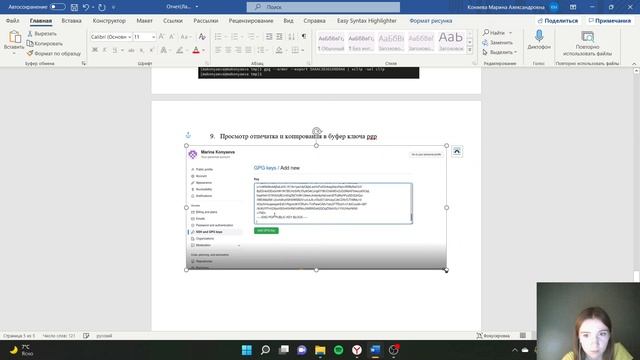This screenshot has height=360, width=640.
Task: Switch to the Ссылки tab
Action: click(173, 20)
